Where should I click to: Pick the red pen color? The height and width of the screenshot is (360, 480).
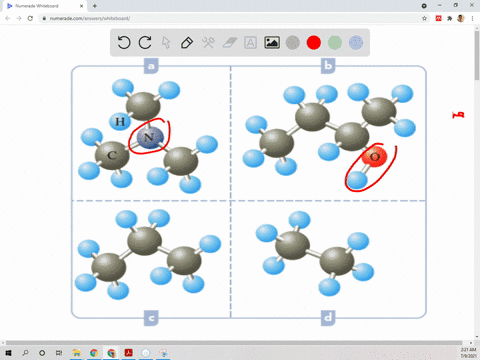314,43
